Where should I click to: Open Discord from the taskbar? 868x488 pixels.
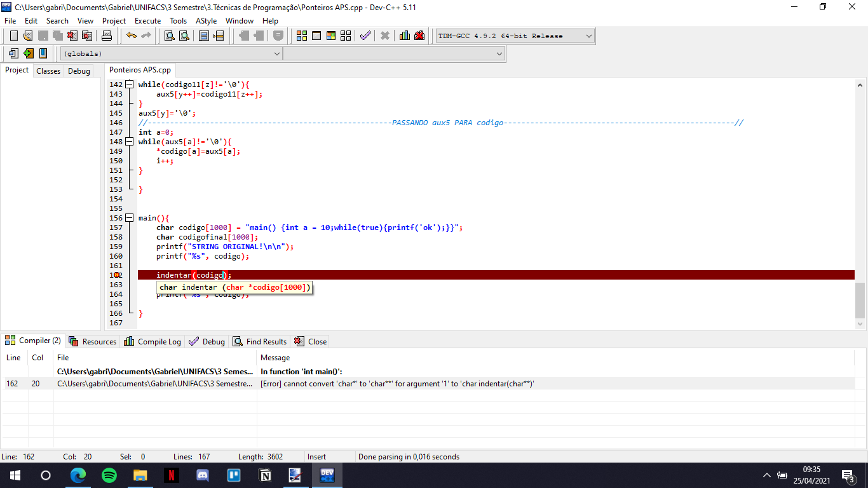tap(203, 475)
